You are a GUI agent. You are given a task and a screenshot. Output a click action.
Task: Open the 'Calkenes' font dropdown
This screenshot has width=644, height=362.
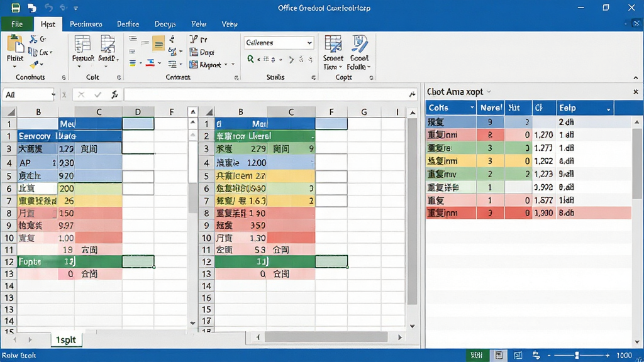tap(309, 43)
